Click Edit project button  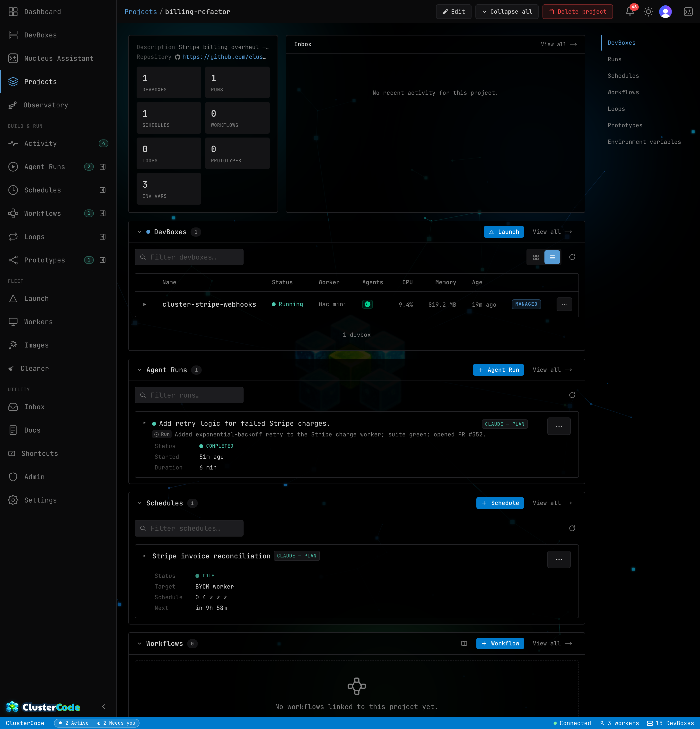point(453,11)
